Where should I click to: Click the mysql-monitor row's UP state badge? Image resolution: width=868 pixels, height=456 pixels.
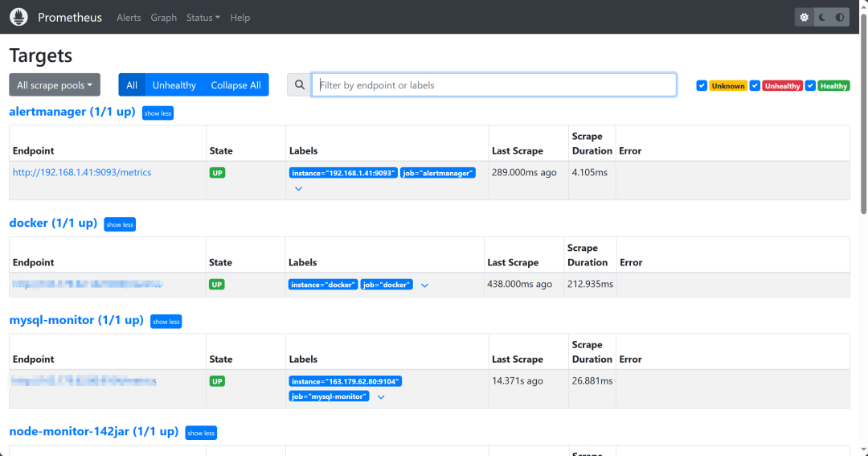[x=217, y=381]
